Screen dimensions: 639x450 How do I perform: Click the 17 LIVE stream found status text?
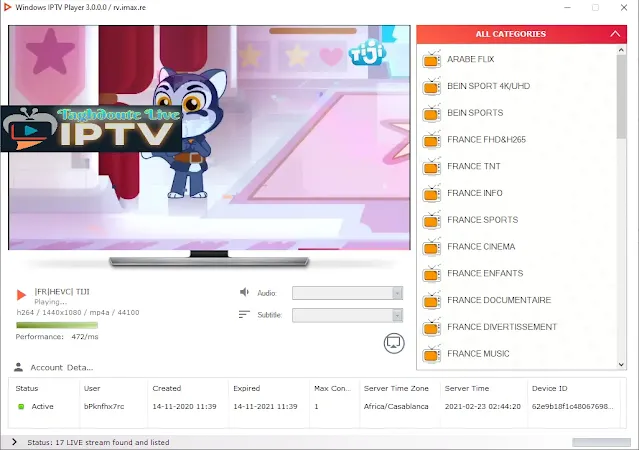tap(98, 442)
